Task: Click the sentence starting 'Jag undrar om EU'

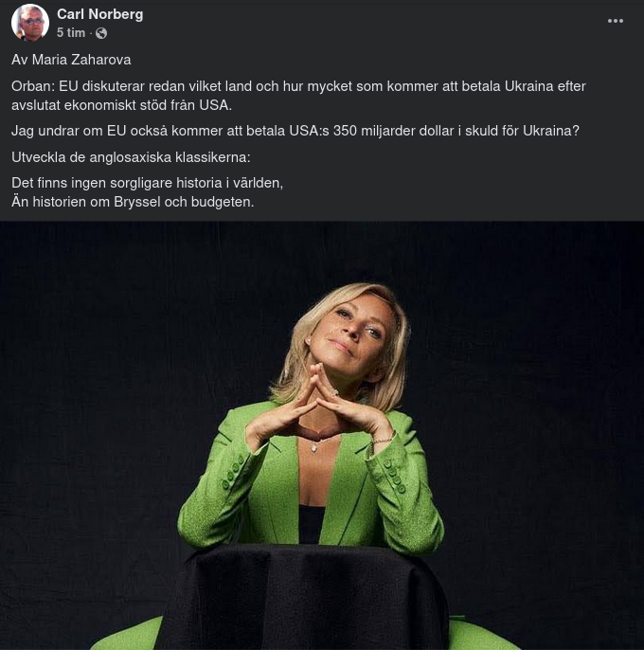Action: (x=295, y=131)
